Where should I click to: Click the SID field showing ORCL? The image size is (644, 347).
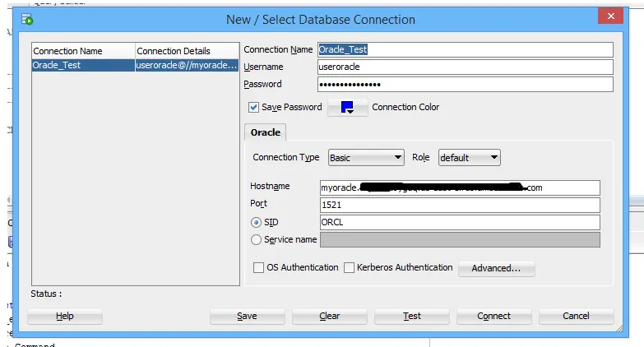(460, 222)
